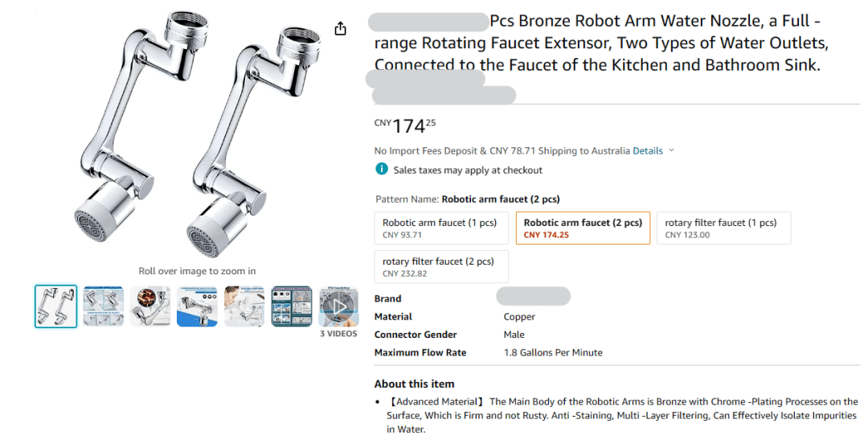The image size is (868, 436).
Task: Choose Robotic arm faucet (1 pcs) option
Action: pyautogui.click(x=441, y=228)
